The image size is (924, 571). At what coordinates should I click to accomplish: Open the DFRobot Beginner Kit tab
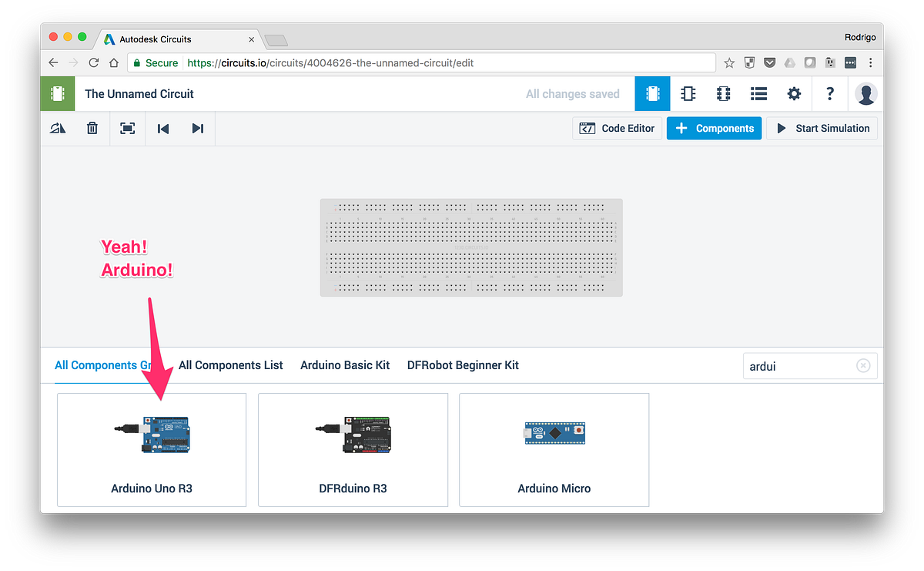pos(463,364)
